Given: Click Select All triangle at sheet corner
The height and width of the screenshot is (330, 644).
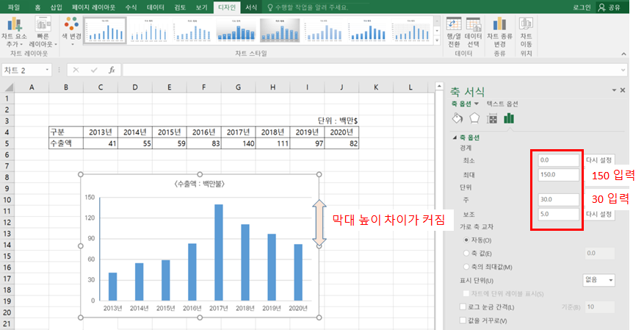Looking at the screenshot, I should pyautogui.click(x=8, y=87).
